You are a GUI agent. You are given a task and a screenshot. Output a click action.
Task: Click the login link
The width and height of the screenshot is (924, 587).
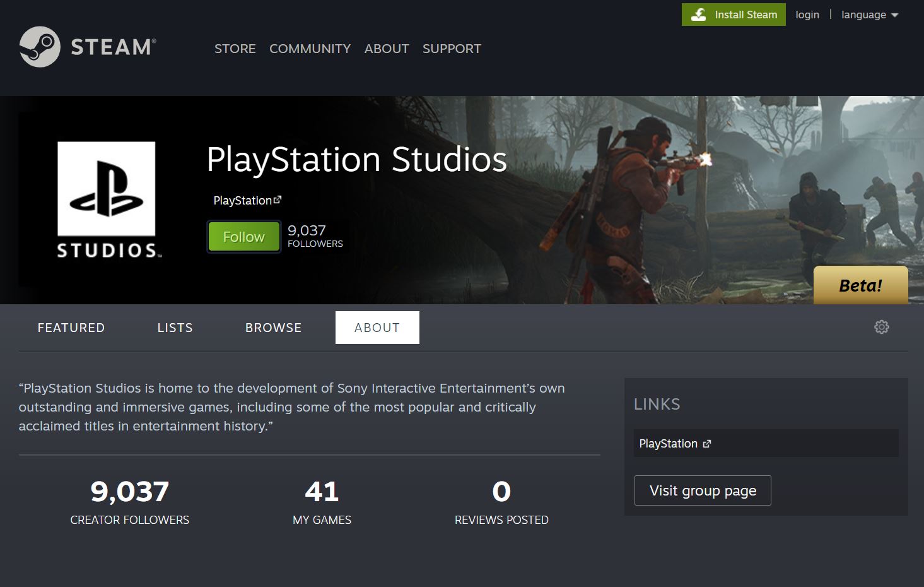(x=807, y=15)
